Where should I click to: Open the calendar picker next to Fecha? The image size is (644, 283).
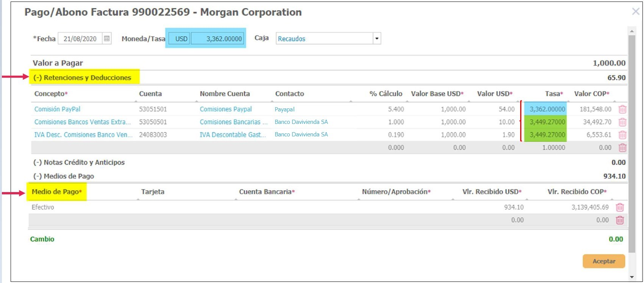pos(107,39)
